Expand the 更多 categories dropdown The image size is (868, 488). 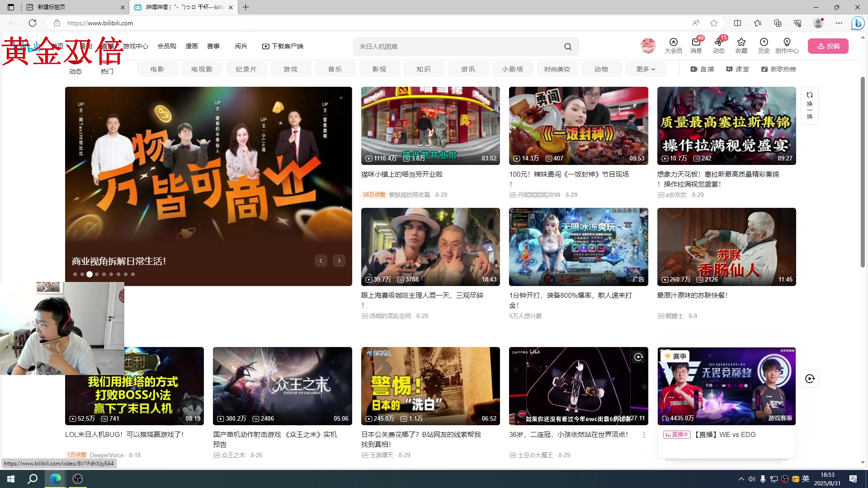[x=646, y=69]
